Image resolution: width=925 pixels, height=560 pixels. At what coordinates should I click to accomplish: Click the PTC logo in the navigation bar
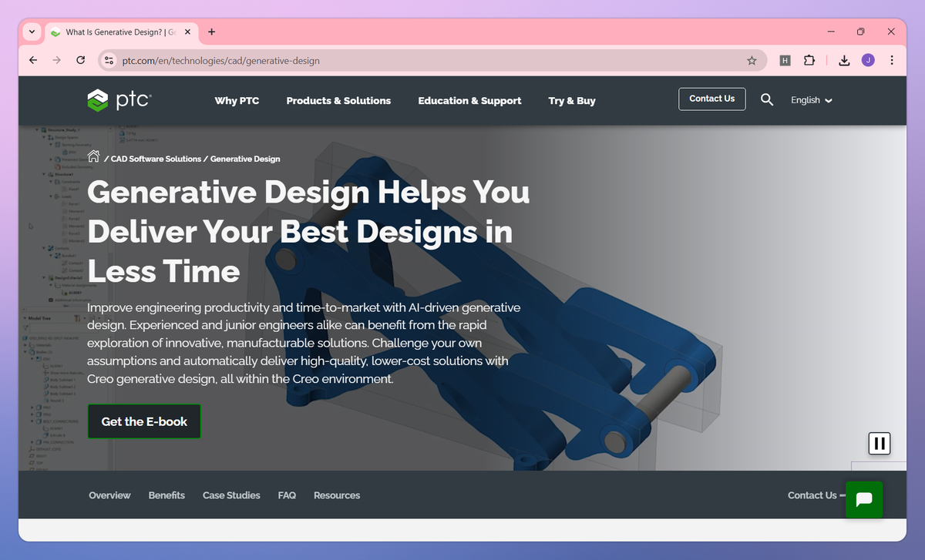point(119,100)
